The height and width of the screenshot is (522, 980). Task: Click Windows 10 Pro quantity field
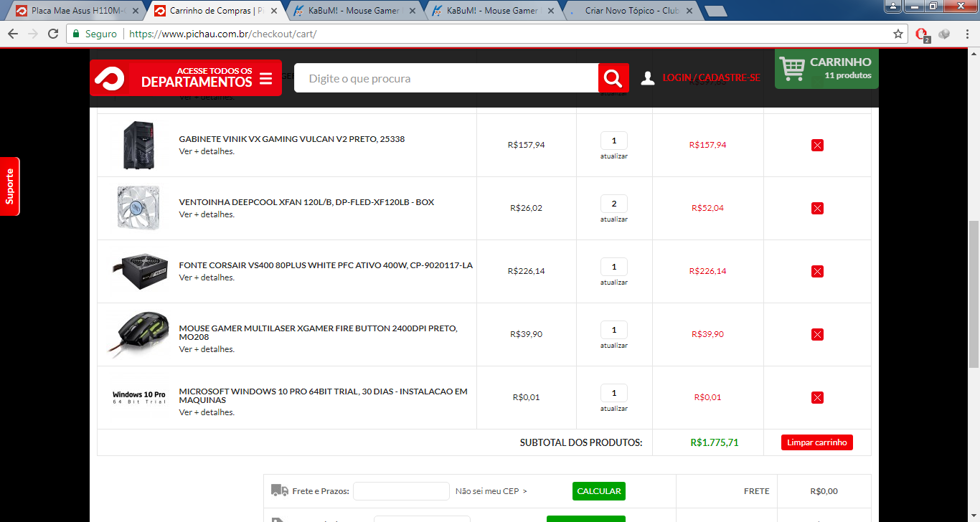pyautogui.click(x=614, y=393)
